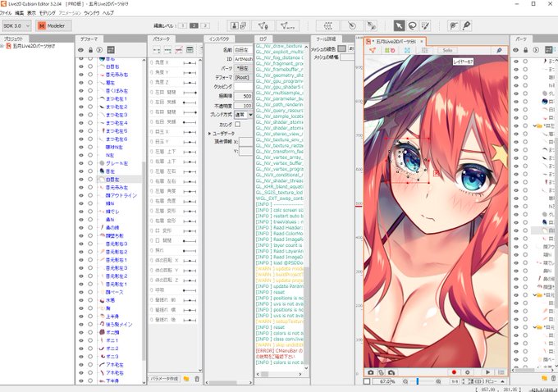Screen dimensions: 558x392
Task: Click the 1:1 zoom button
Action: click(455, 381)
